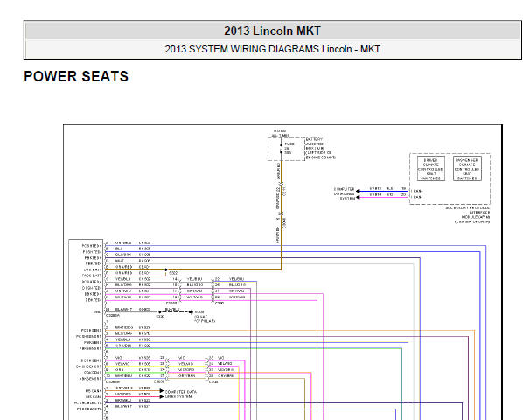The height and width of the screenshot is (420, 523).
Task: Click the 'PASS BATT' pin label
Action: (x=92, y=276)
